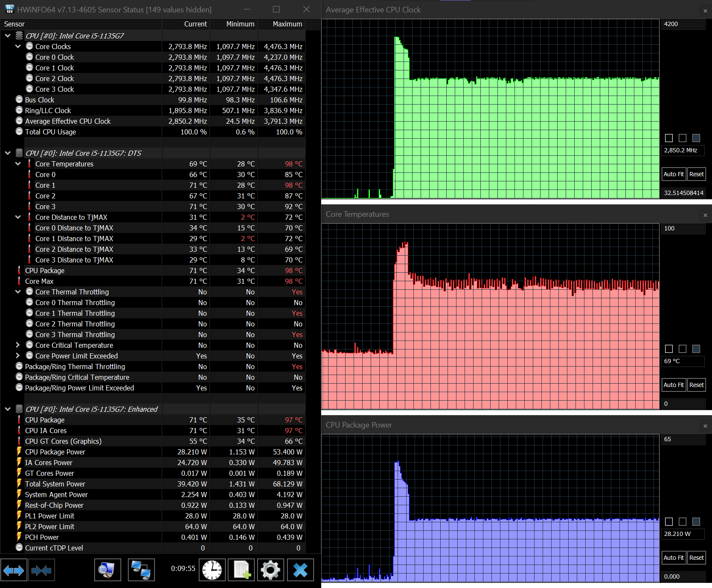Click the 65 maximum field of Package Power graph
Viewport: 712px width, 588px height.
[683, 440]
